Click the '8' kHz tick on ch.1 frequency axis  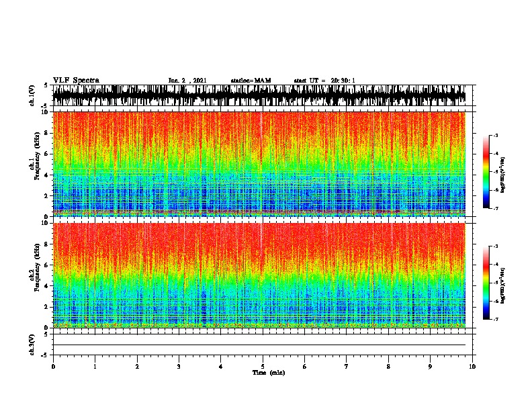tap(46, 133)
